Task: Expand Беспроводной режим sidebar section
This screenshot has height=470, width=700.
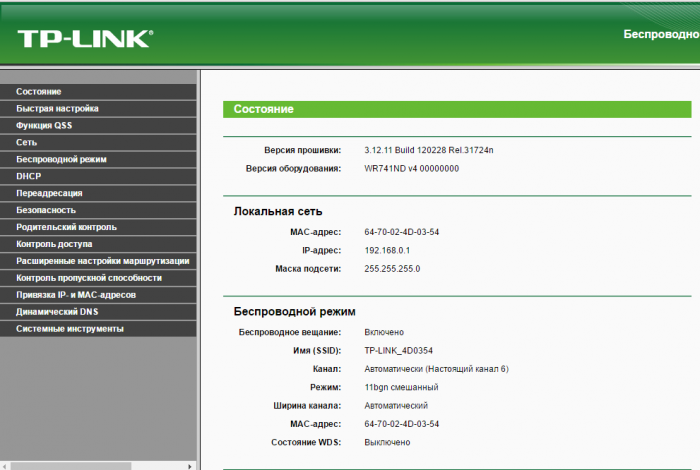Action: pos(61,159)
